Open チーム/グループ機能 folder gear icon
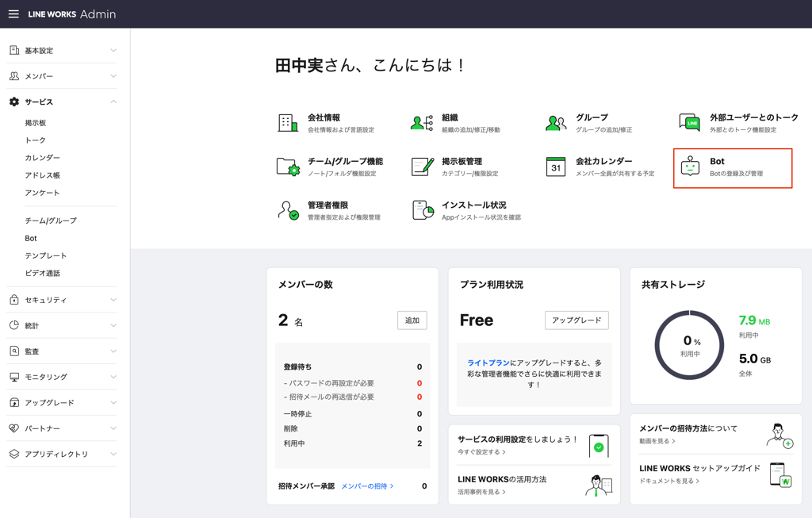Image resolution: width=812 pixels, height=518 pixels. click(x=288, y=167)
